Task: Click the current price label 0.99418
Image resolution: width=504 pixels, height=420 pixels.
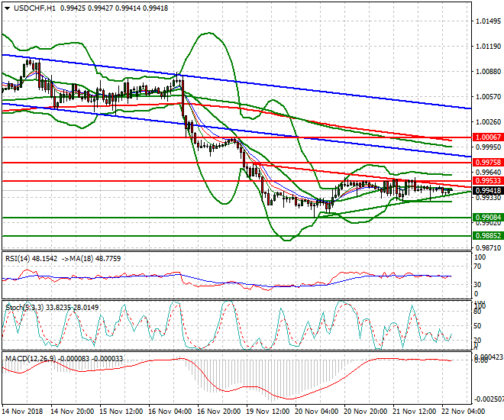Action: coord(488,191)
